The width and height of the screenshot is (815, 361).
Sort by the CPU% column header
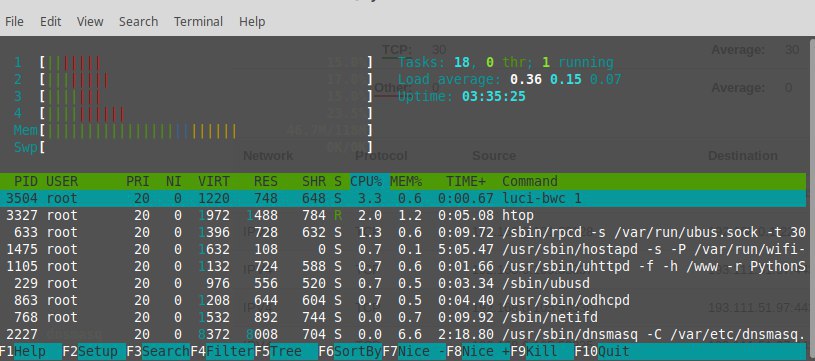pyautogui.click(x=366, y=181)
